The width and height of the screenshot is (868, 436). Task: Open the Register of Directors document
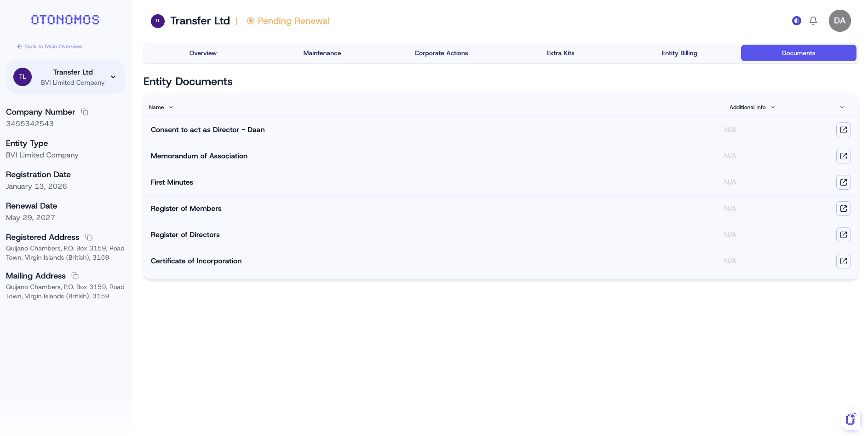point(843,235)
